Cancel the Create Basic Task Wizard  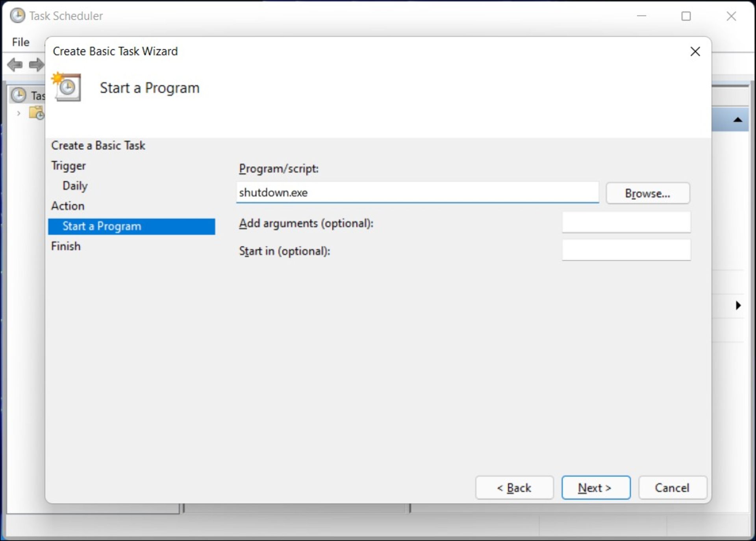point(672,488)
